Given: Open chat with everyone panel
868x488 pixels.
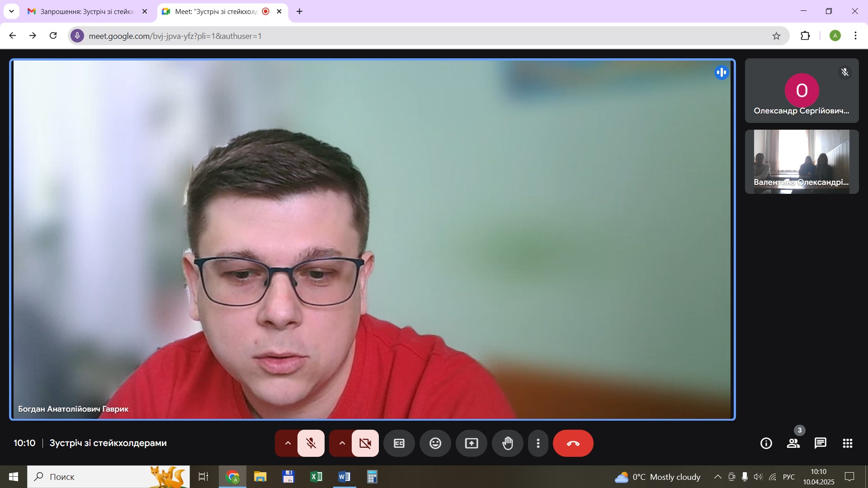Looking at the screenshot, I should click(x=821, y=443).
